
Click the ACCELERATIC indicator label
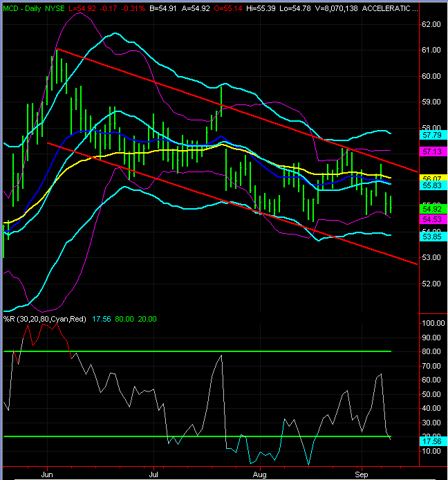coord(390,8)
